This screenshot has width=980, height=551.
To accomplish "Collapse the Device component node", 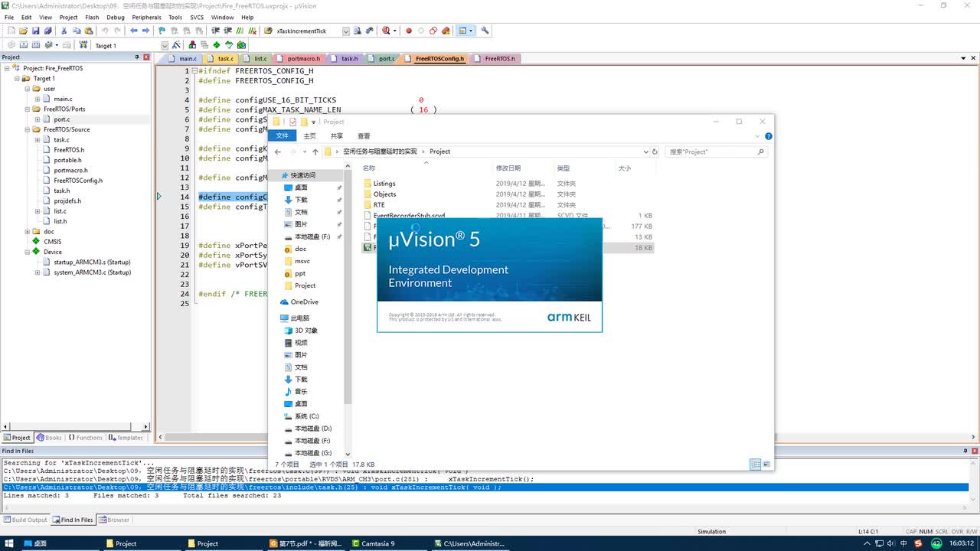I will click(27, 252).
